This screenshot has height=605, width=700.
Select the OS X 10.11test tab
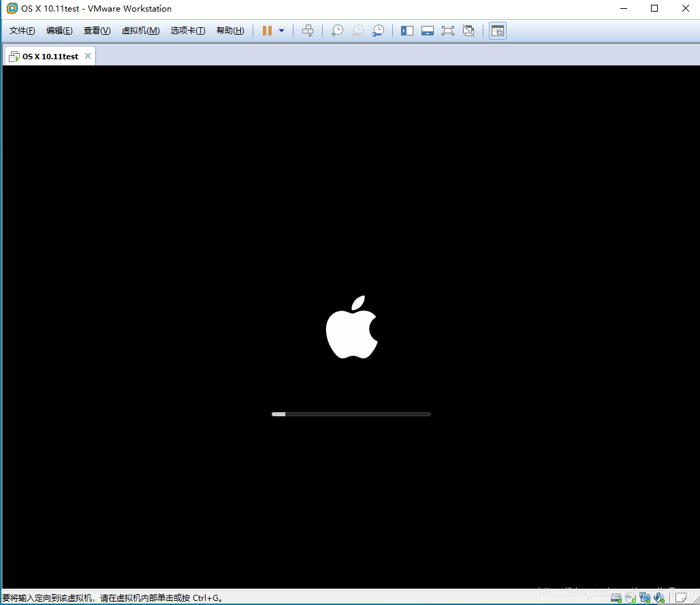tap(50, 57)
